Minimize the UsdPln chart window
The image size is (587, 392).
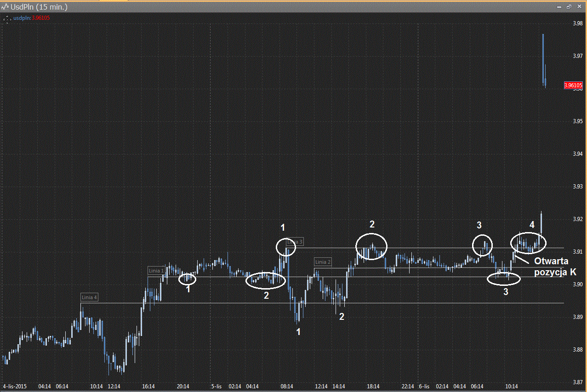[x=559, y=7]
